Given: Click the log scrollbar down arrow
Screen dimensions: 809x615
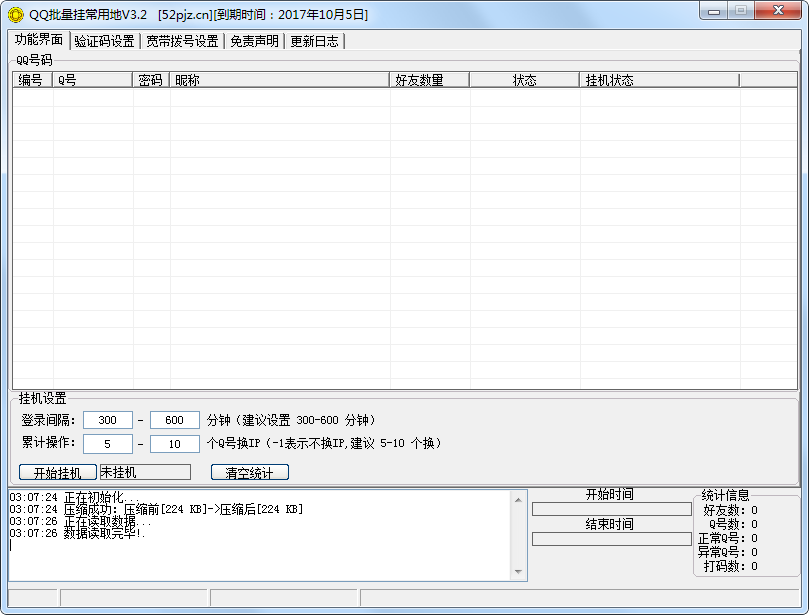Looking at the screenshot, I should pyautogui.click(x=518, y=572).
